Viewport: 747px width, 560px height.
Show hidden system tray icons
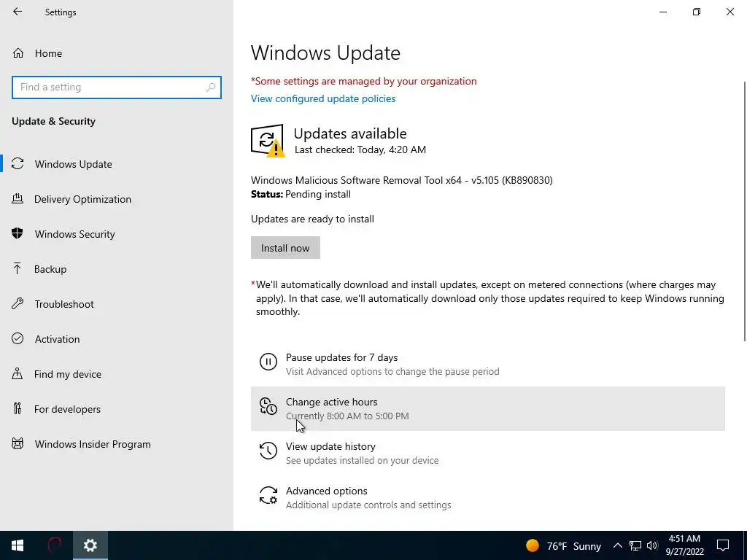617,545
